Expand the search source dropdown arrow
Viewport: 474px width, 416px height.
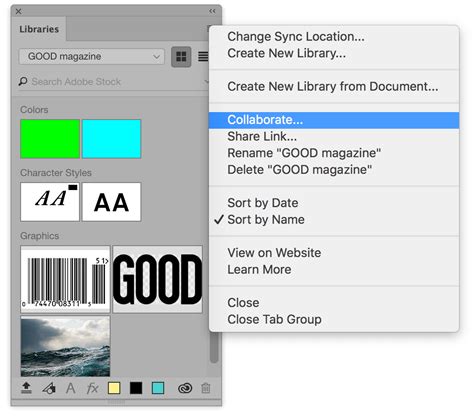(206, 81)
